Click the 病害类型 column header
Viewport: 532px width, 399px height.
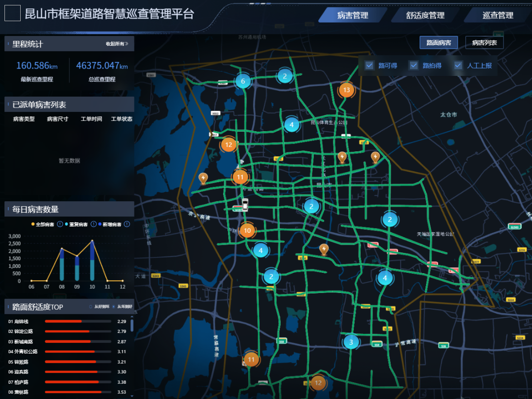[x=24, y=119]
